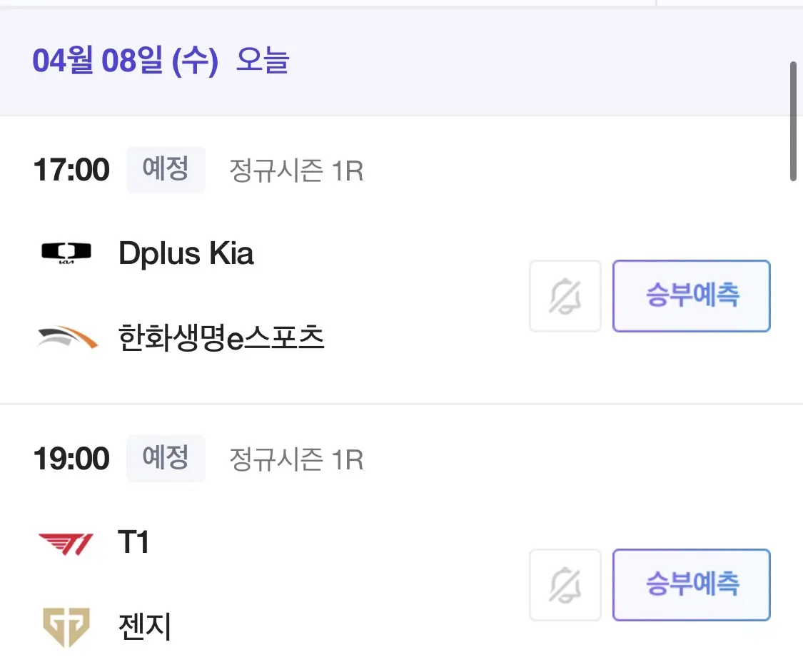Open the 젠지 team name
The image size is (803, 672).
pyautogui.click(x=145, y=627)
